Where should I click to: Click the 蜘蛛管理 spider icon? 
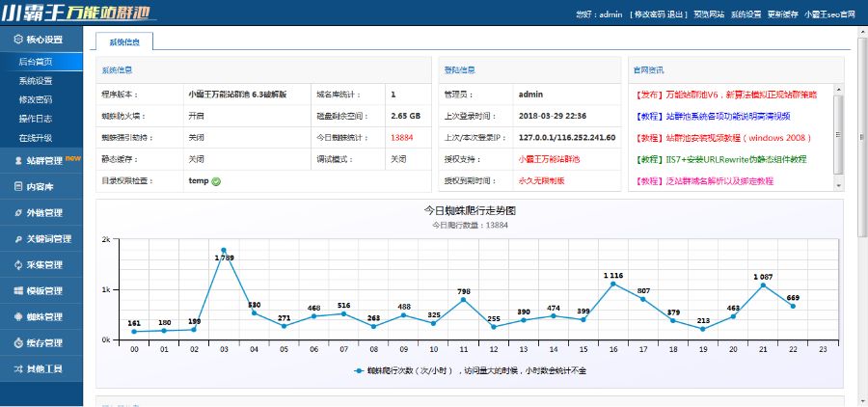click(18, 317)
